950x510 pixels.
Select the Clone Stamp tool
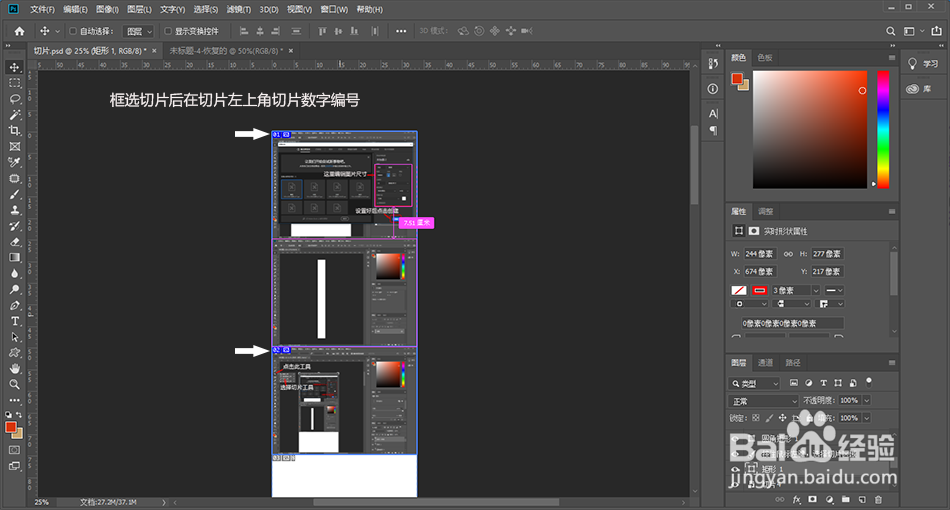[15, 210]
